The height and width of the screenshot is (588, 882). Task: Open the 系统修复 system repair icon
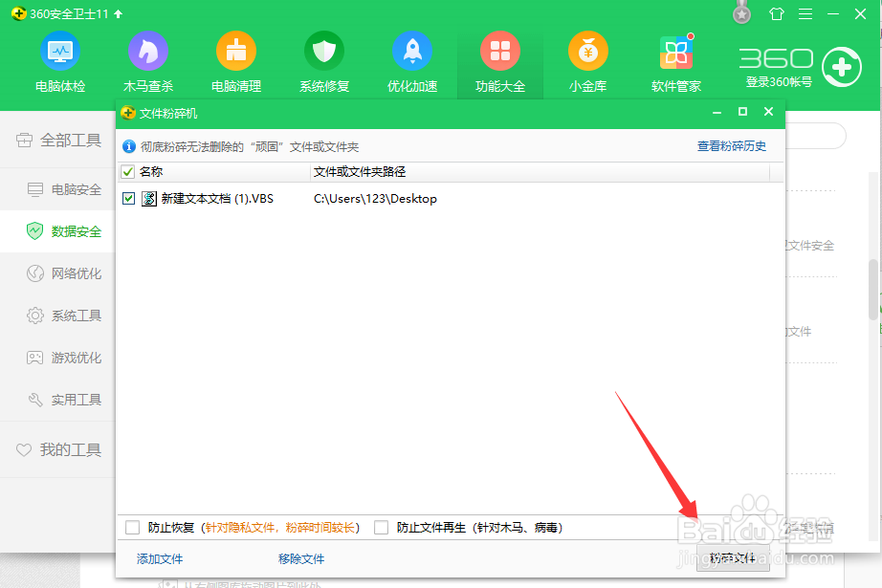(x=323, y=59)
